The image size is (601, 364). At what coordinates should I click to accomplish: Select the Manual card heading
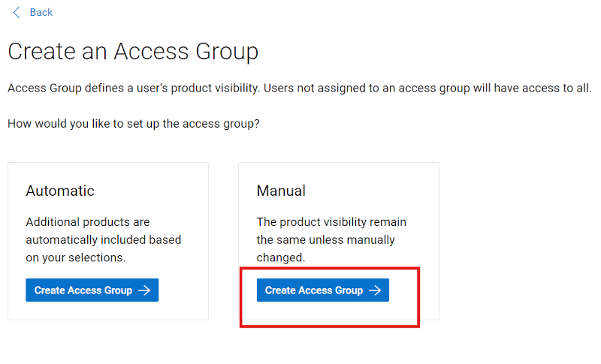[x=281, y=191]
